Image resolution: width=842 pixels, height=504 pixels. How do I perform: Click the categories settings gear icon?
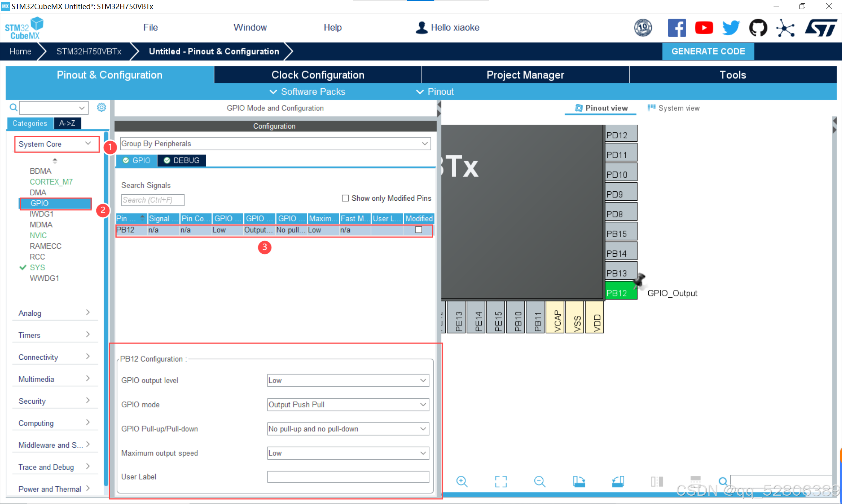point(101,107)
